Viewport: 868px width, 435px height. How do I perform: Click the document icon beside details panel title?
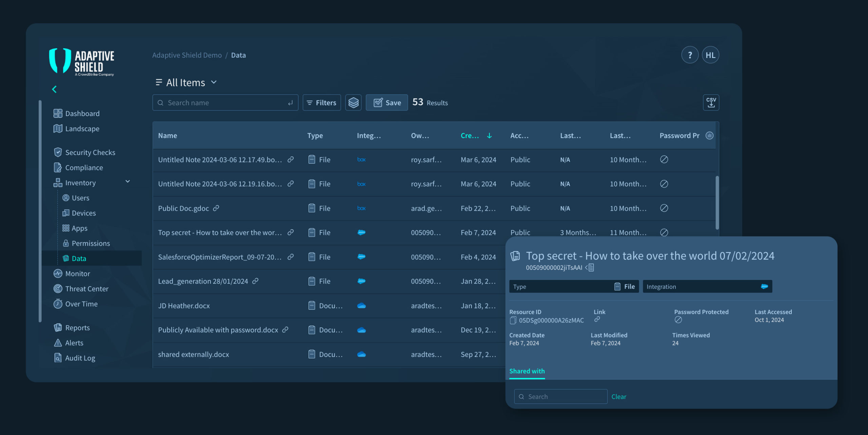[515, 256]
